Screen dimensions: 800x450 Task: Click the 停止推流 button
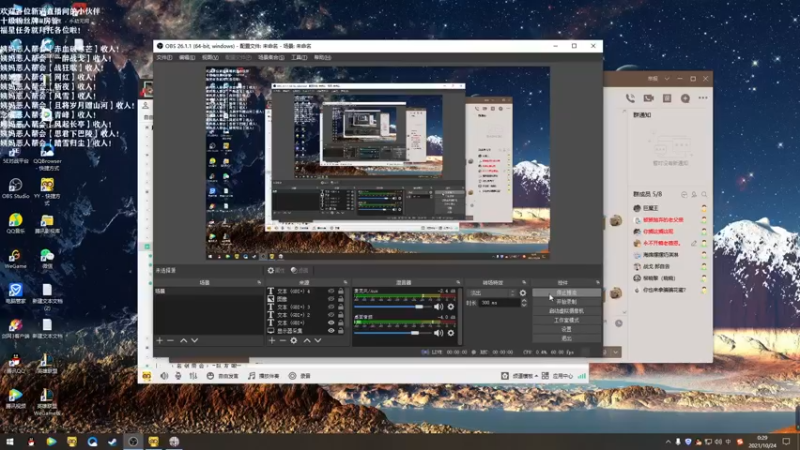click(x=566, y=293)
